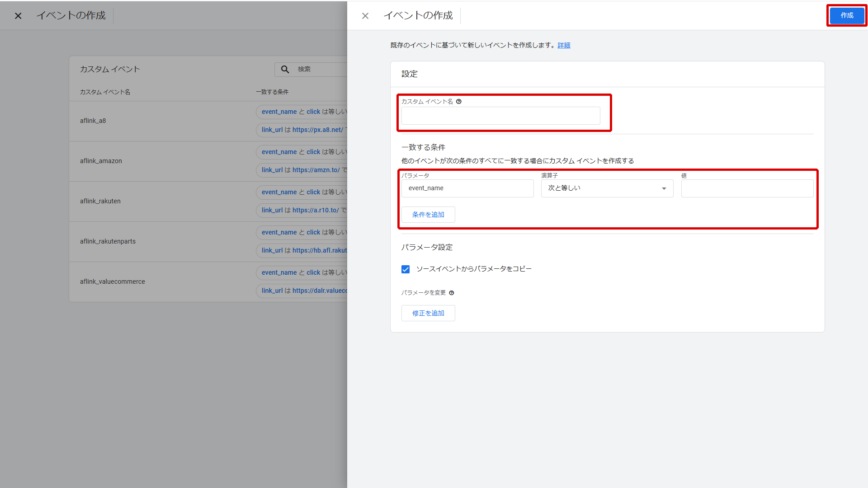Image resolution: width=868 pixels, height=488 pixels.
Task: Click the パラメータを変更 help icon
Action: [x=452, y=293]
